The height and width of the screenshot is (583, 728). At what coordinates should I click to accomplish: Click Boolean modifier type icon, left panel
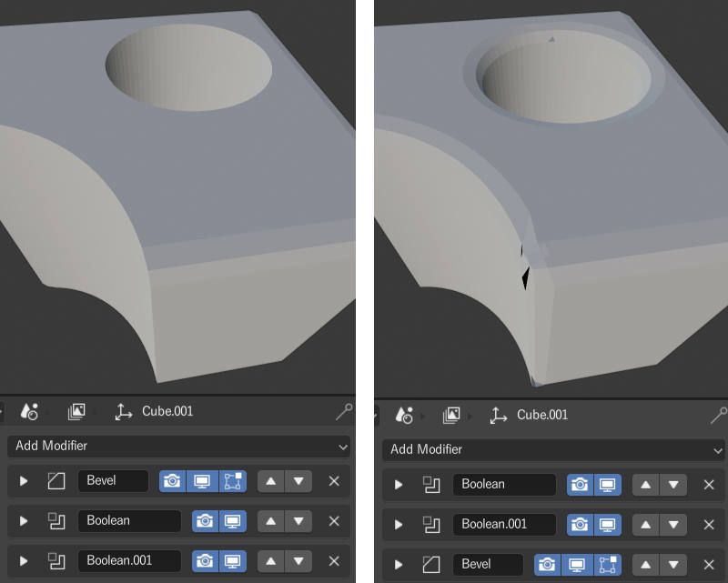[56, 521]
